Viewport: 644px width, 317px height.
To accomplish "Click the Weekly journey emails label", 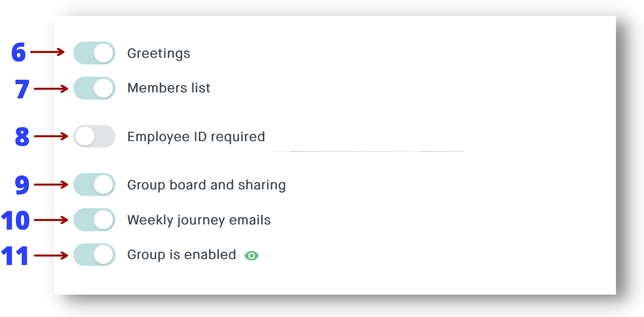I will pos(199,220).
